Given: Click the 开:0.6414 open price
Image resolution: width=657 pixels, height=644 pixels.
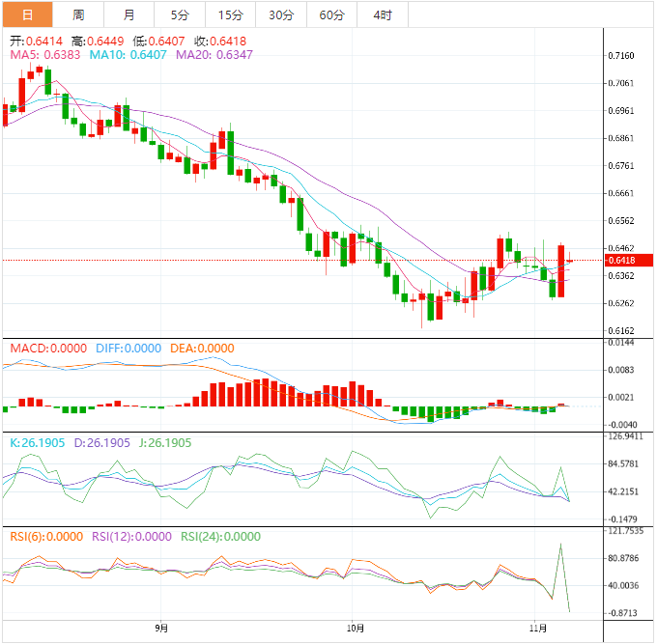Looking at the screenshot, I should point(36,42).
